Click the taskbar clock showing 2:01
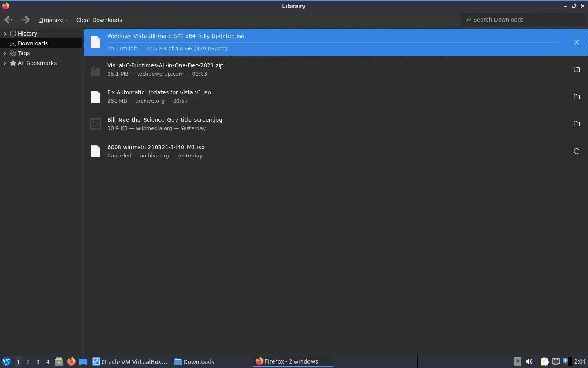 pos(580,361)
